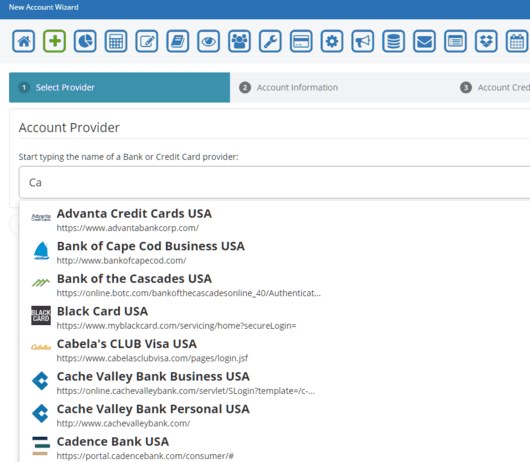Open the megaphone announcements icon

(x=363, y=41)
